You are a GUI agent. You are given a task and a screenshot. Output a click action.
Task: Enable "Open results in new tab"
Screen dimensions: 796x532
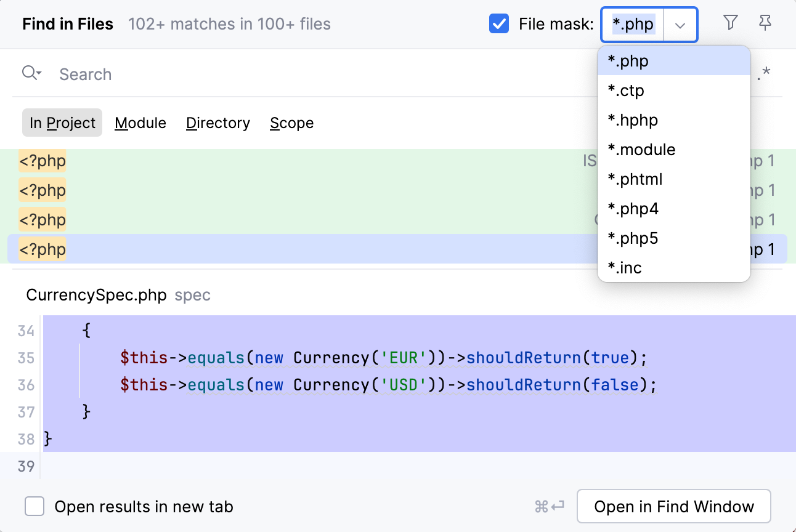tap(35, 506)
